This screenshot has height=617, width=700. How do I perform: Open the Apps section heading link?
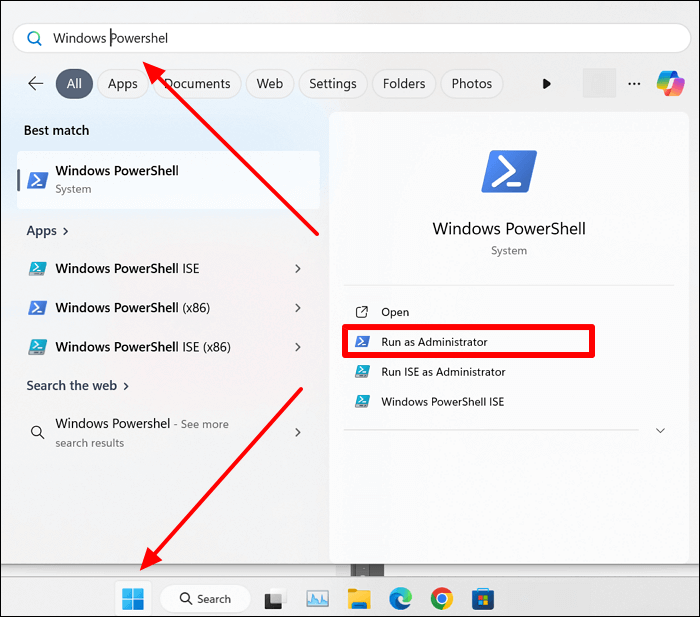pyautogui.click(x=47, y=231)
